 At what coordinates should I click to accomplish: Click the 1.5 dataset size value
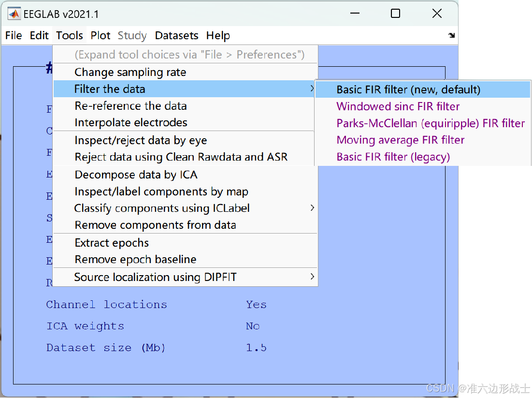click(256, 348)
